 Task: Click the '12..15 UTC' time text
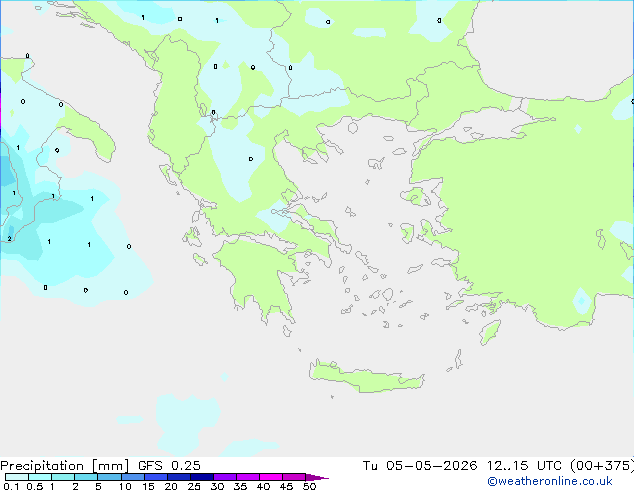click(524, 466)
